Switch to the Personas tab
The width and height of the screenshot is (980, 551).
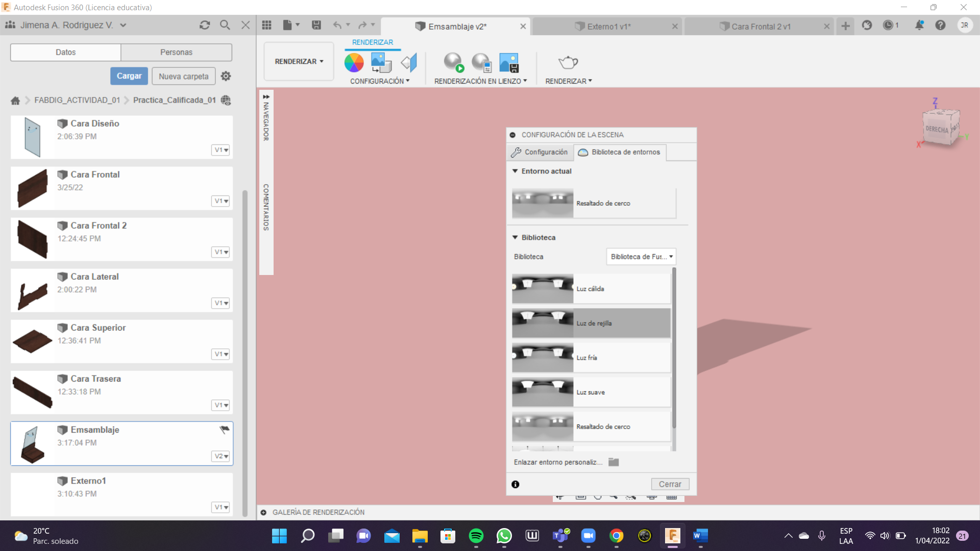(176, 52)
